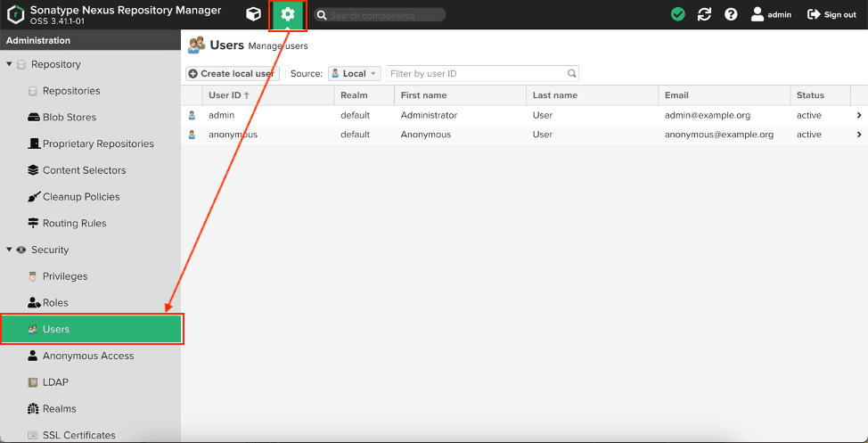Click the Cleanup Policies broom icon
The width and height of the screenshot is (868, 443).
[33, 197]
